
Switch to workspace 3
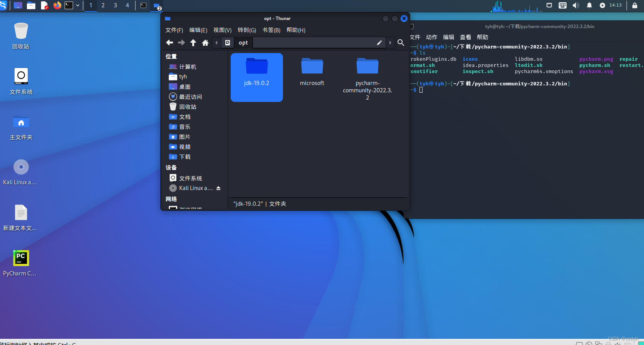[115, 5]
